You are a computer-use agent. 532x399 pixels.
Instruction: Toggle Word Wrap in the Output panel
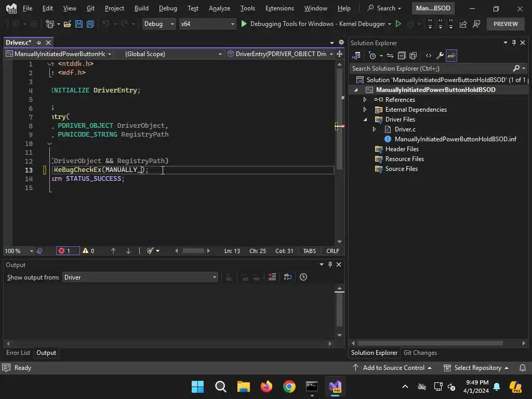[x=288, y=277]
